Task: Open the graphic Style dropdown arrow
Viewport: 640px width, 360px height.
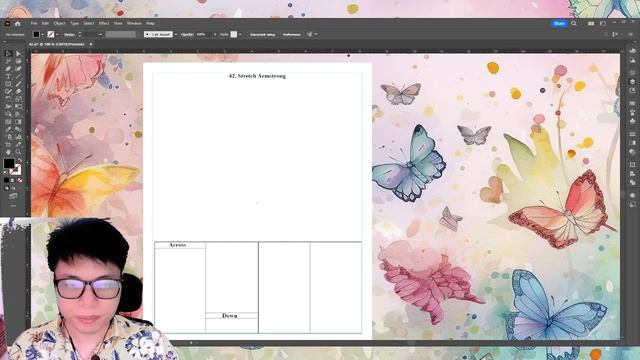Action: point(240,35)
